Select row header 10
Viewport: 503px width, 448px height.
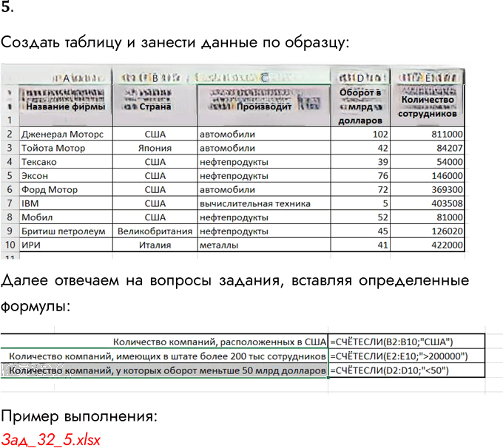10,245
